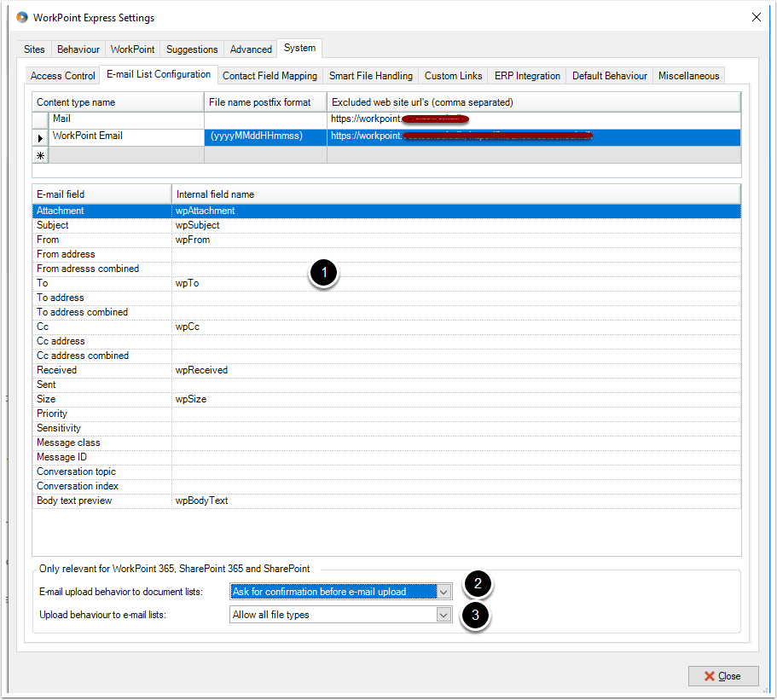Open the WorkPoint tab
This screenshot has width=777, height=700.
click(132, 49)
